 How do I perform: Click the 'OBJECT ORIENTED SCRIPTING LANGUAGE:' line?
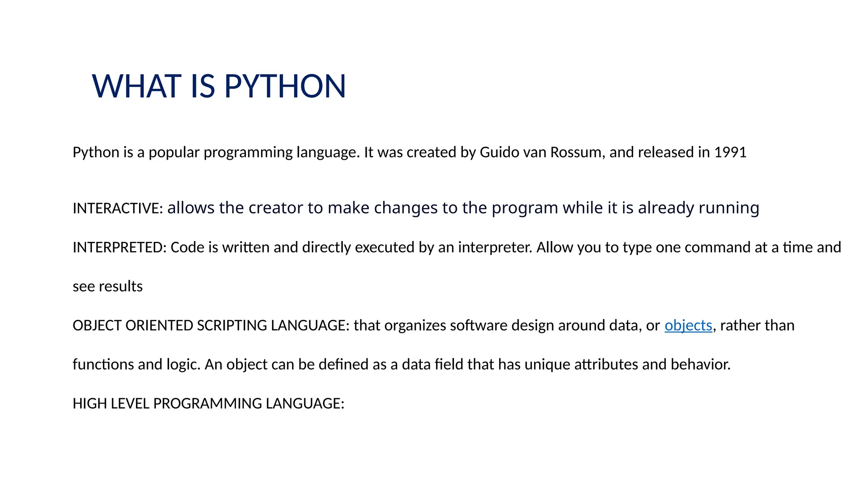point(434,325)
